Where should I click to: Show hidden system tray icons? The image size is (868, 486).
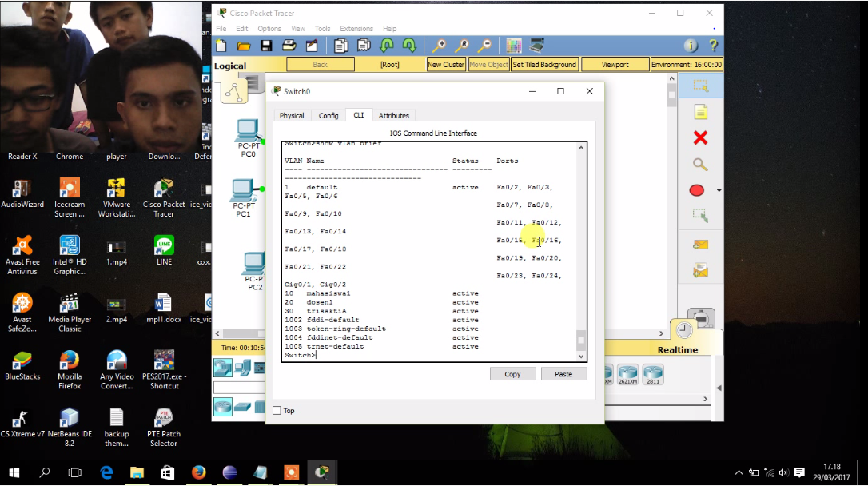coord(739,472)
